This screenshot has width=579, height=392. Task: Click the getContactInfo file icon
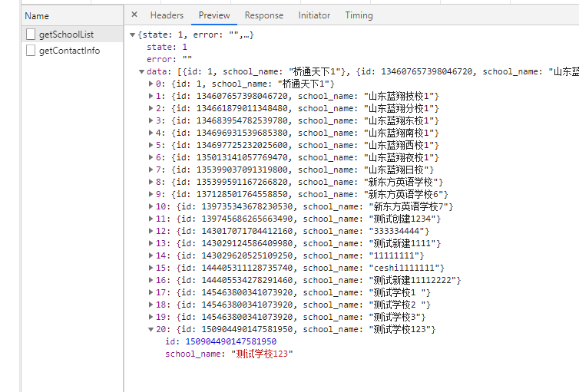click(31, 51)
